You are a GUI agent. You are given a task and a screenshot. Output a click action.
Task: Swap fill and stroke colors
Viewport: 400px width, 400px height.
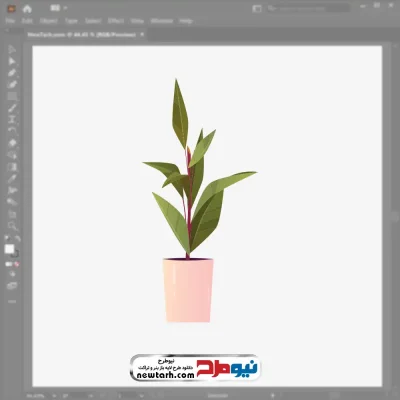[18, 239]
